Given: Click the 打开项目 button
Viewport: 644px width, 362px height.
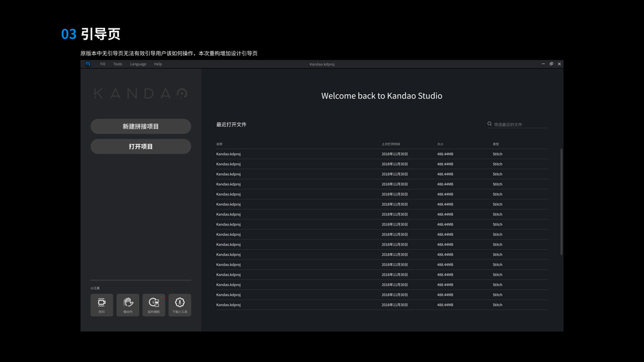Looking at the screenshot, I should 141,147.
